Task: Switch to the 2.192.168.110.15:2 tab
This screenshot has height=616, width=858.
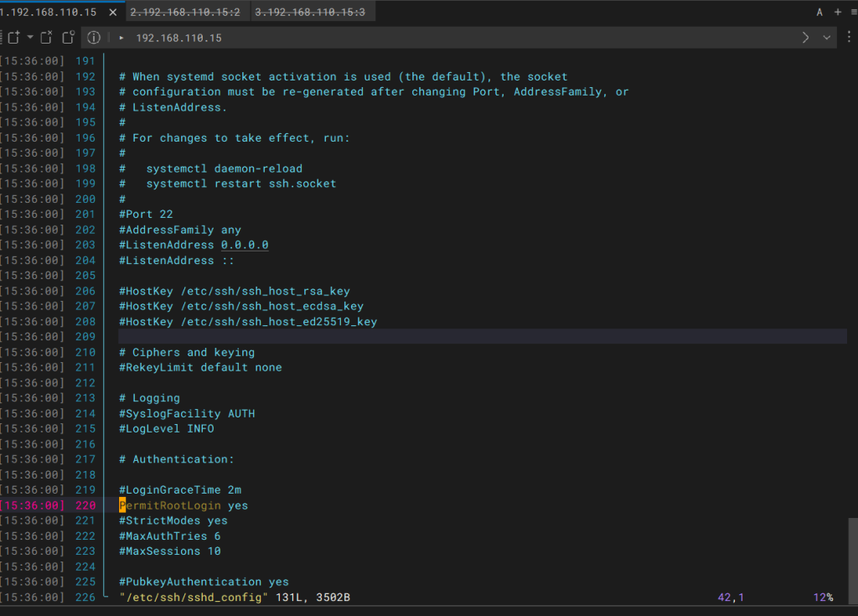Action: pos(185,13)
